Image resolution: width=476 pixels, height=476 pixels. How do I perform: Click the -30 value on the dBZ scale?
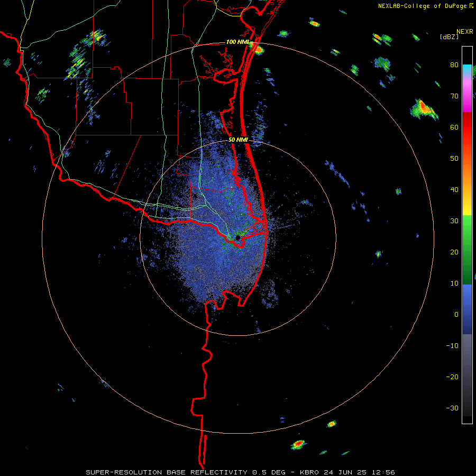coord(452,408)
